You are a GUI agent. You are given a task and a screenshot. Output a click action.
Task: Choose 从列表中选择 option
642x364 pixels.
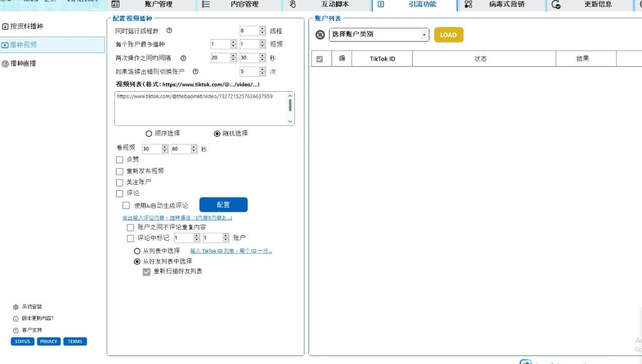[137, 251]
